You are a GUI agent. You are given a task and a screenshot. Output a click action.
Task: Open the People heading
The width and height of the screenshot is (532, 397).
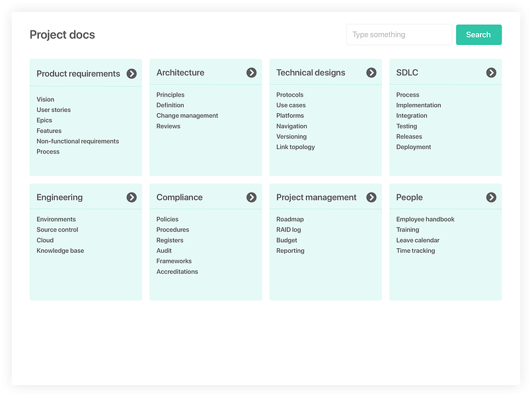[409, 197]
